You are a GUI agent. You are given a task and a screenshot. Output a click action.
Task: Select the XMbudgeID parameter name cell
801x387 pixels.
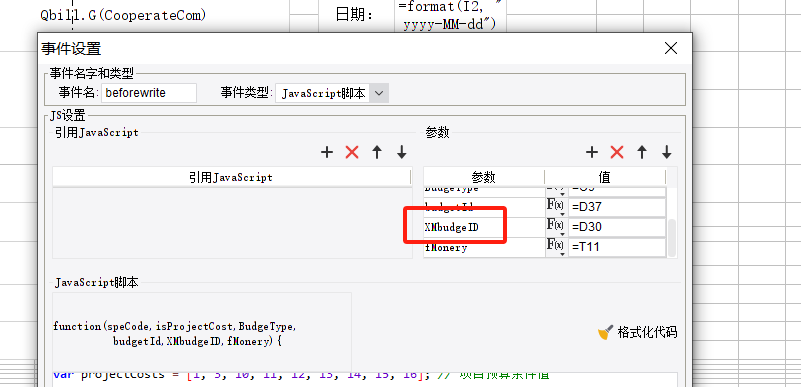point(484,227)
